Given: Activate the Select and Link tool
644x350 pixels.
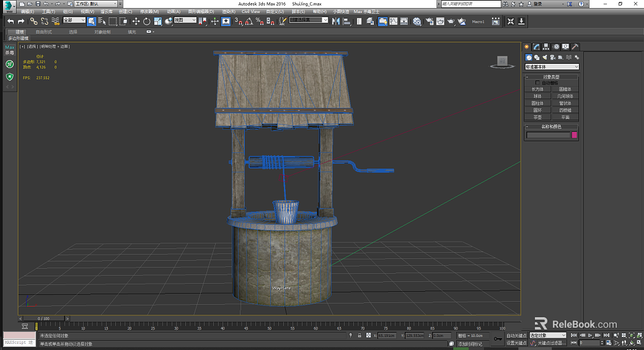Looking at the screenshot, I should 33,21.
